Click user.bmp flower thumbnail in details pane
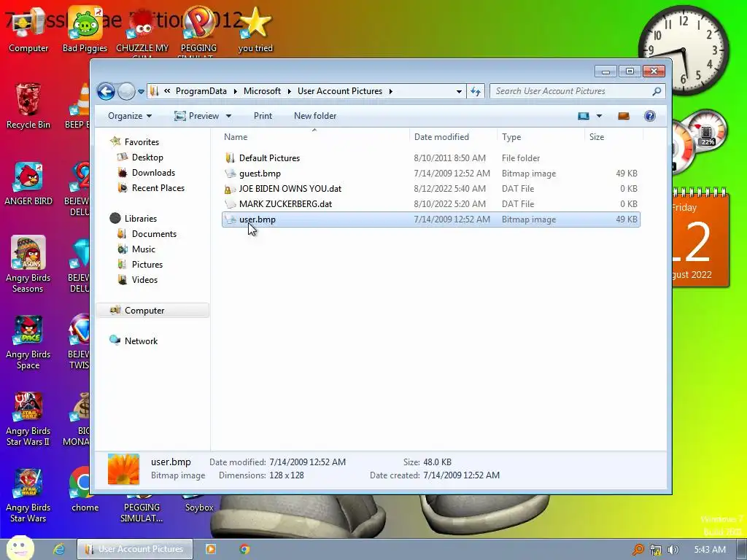This screenshot has width=747, height=560. (123, 469)
